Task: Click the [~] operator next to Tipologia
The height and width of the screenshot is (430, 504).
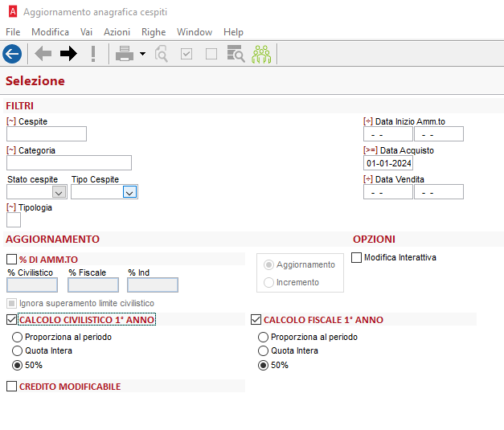Action: point(11,207)
